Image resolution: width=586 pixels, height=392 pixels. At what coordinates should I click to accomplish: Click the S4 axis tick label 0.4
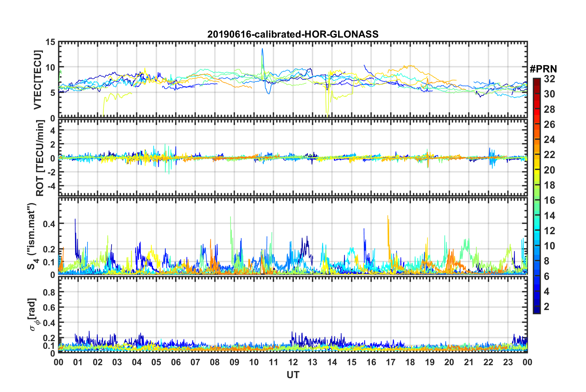pyautogui.click(x=49, y=223)
